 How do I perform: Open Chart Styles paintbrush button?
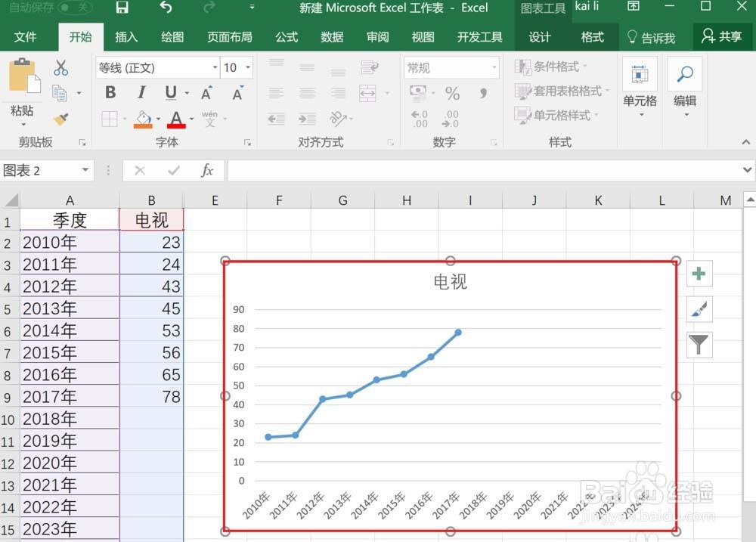699,309
